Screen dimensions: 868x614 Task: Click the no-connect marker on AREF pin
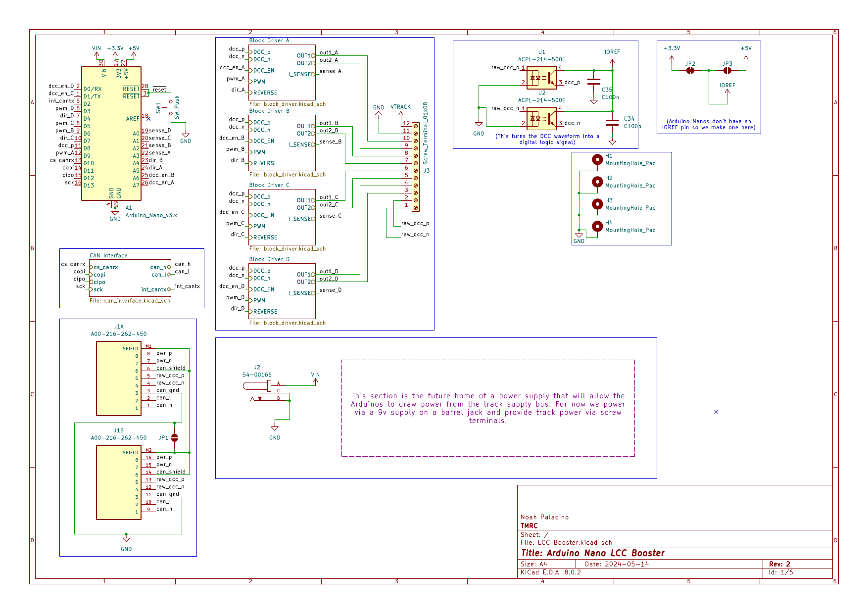(148, 119)
